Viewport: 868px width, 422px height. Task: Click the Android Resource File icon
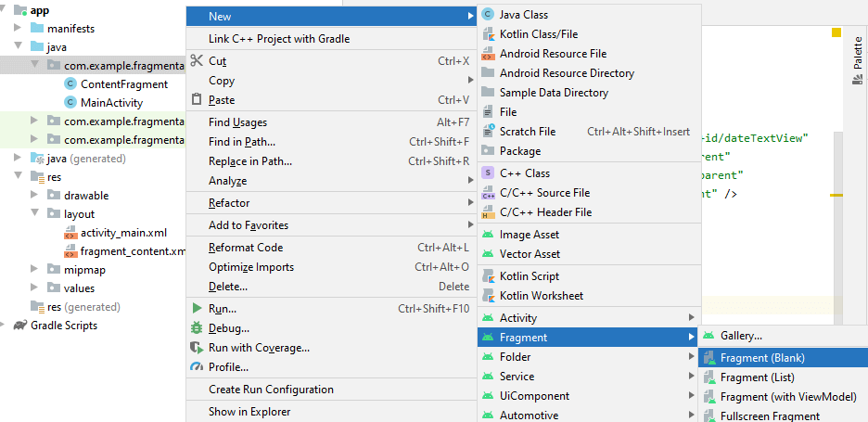click(488, 54)
